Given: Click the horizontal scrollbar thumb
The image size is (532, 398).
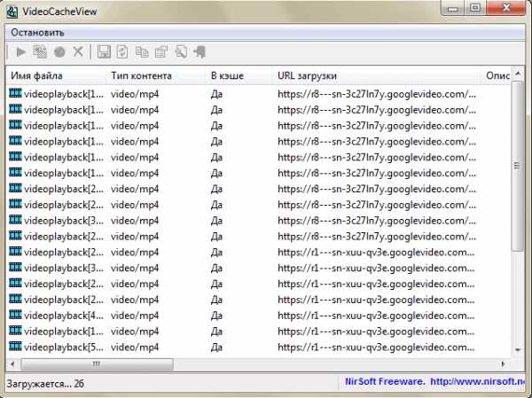Looking at the screenshot, I should click(x=97, y=364).
